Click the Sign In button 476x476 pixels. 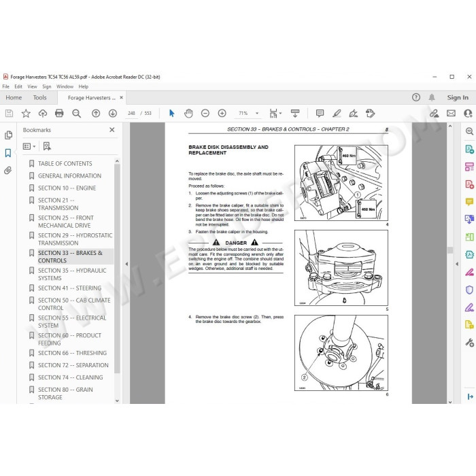[458, 97]
